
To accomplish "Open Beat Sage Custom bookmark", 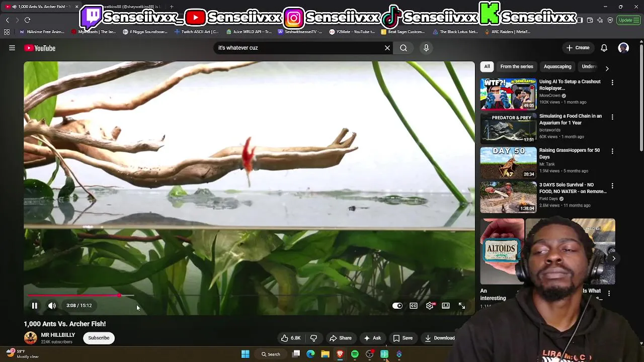I will click(403, 32).
